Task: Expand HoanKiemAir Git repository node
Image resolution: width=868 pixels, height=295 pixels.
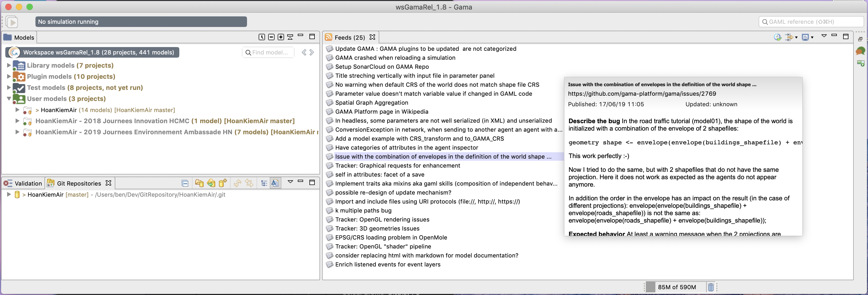Action: coord(9,194)
